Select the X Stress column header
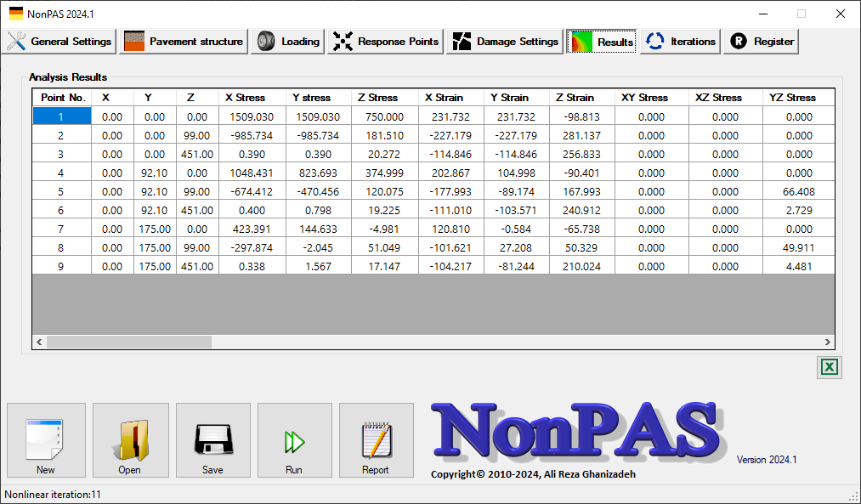 tap(252, 98)
